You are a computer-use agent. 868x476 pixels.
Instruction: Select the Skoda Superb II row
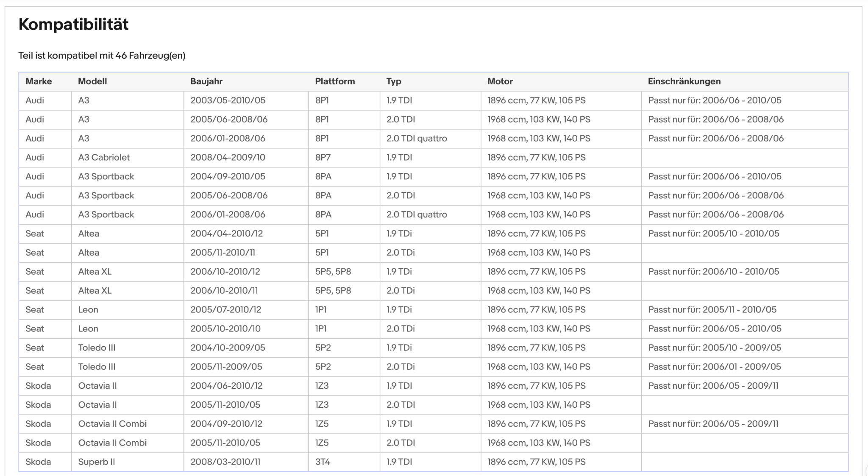pyautogui.click(x=433, y=462)
